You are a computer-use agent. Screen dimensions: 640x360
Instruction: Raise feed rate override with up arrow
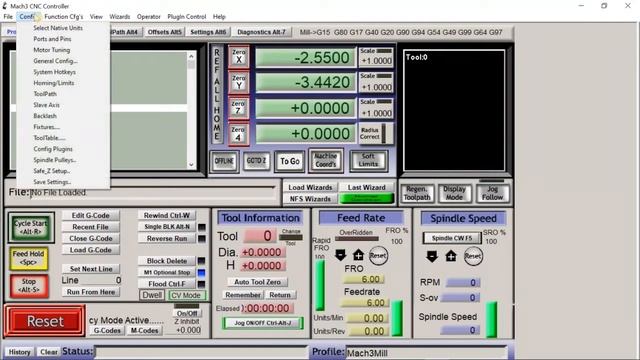coord(358,256)
